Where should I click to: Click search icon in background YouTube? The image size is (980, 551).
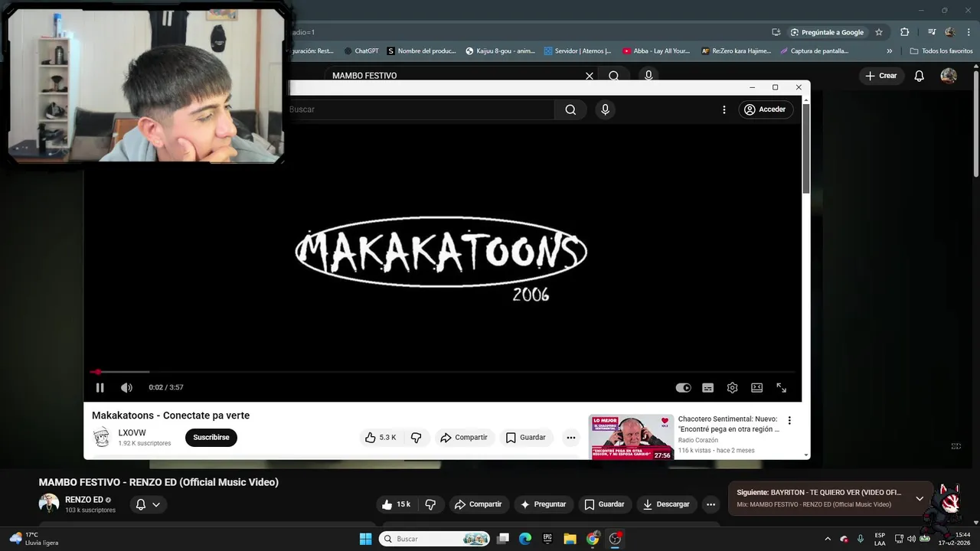[614, 76]
